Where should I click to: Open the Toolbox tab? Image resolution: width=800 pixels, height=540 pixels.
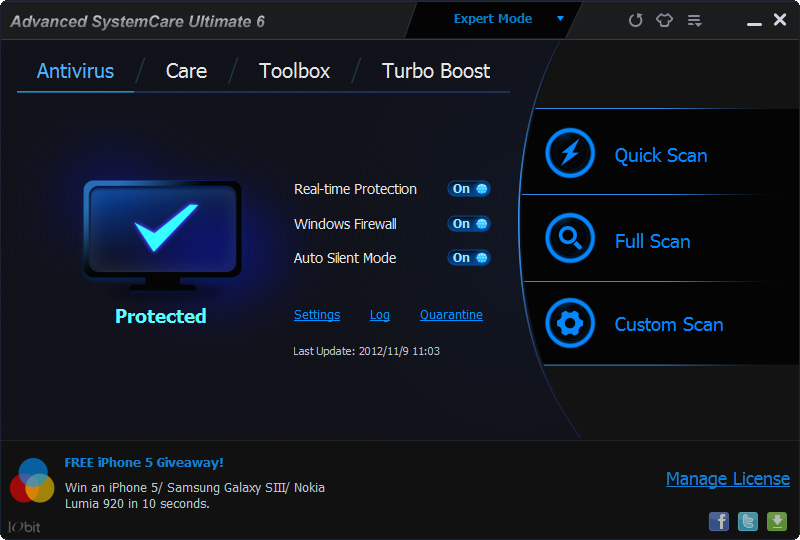coord(294,71)
